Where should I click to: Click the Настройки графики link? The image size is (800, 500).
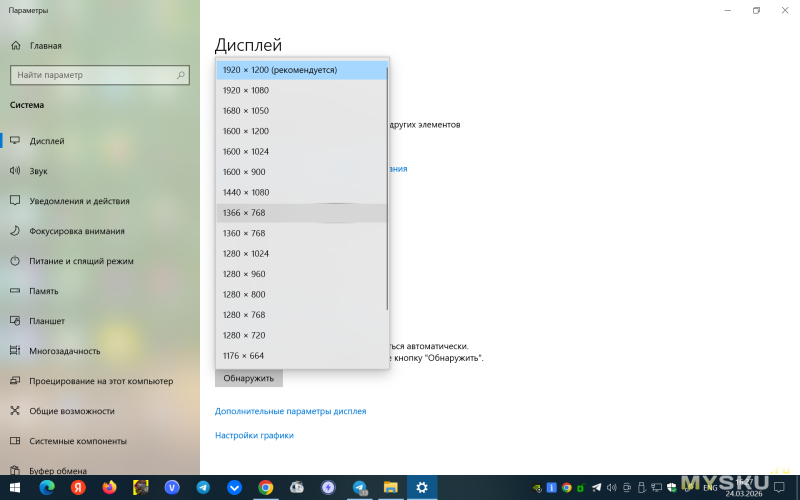tap(254, 435)
